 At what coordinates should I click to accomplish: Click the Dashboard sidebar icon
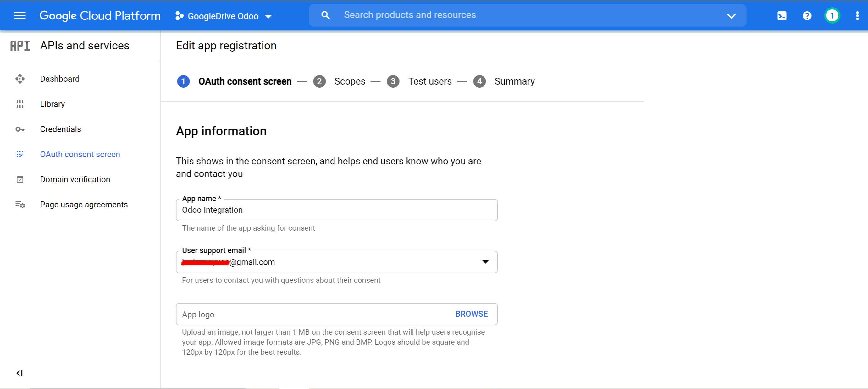20,79
